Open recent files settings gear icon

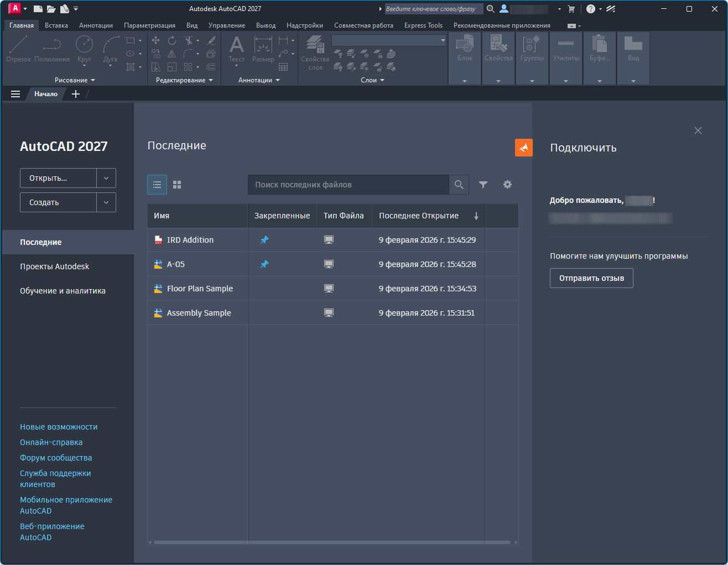coord(507,185)
